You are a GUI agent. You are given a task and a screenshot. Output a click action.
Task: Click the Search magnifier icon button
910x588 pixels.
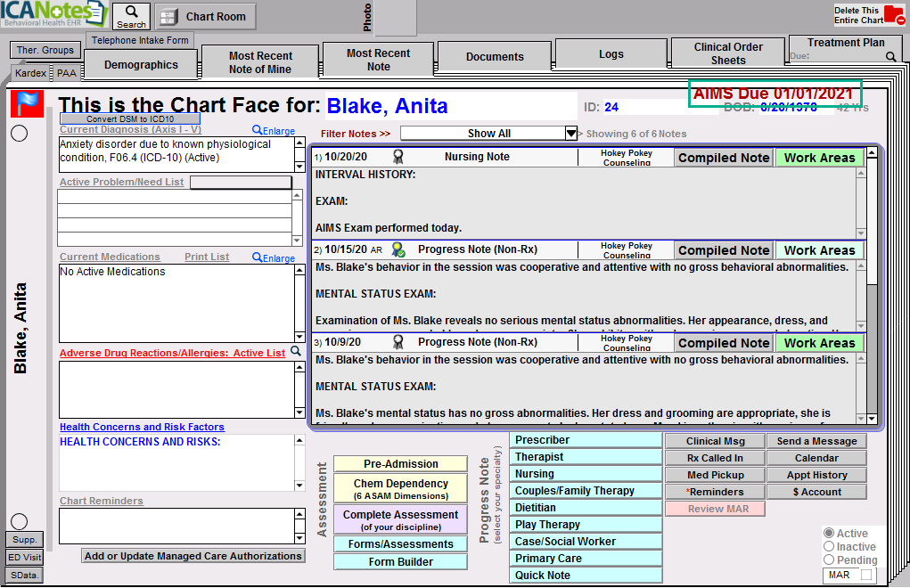pos(131,15)
